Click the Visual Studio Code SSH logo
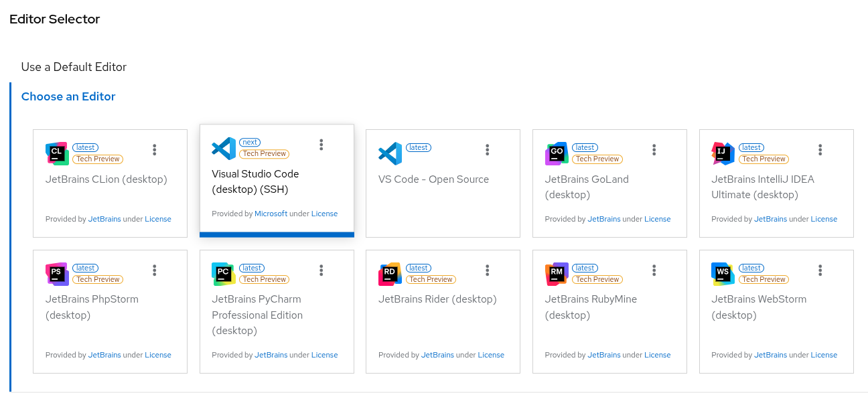Image resolution: width=868 pixels, height=393 pixels. click(x=223, y=148)
